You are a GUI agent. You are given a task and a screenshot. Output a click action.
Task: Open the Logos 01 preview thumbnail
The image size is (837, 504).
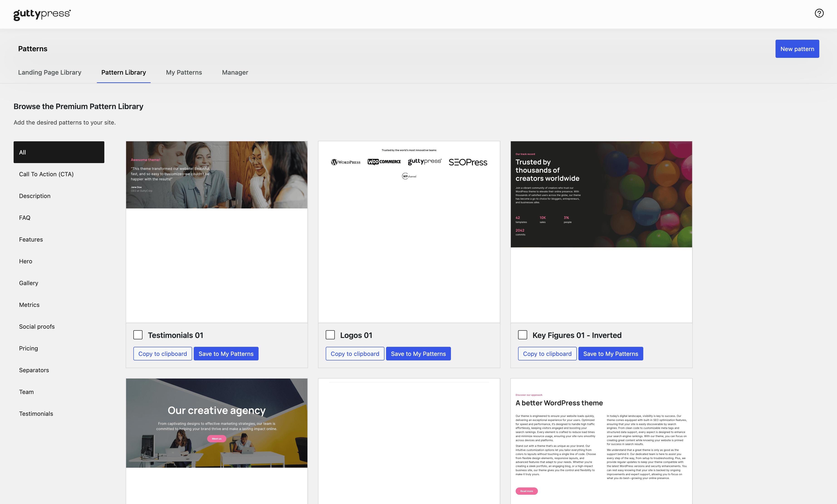click(x=409, y=232)
